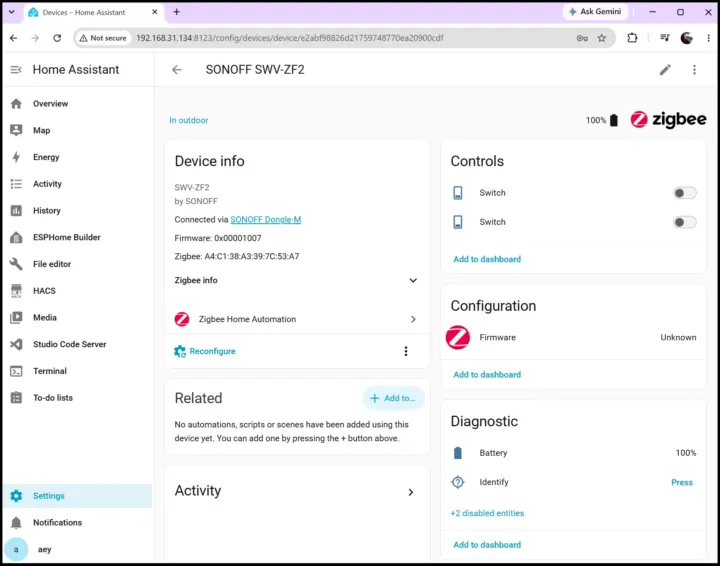This screenshot has width=720, height=566.
Task: Click the Media player icon in sidebar
Action: (16, 317)
